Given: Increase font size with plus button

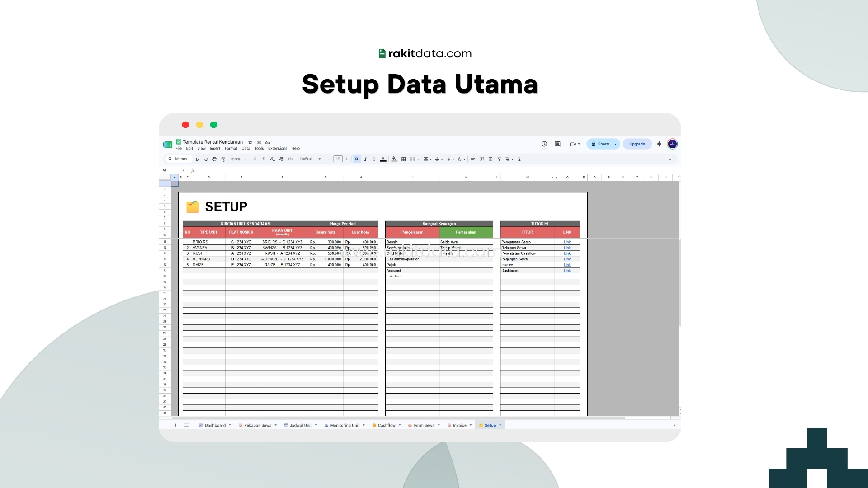Looking at the screenshot, I should (x=347, y=159).
